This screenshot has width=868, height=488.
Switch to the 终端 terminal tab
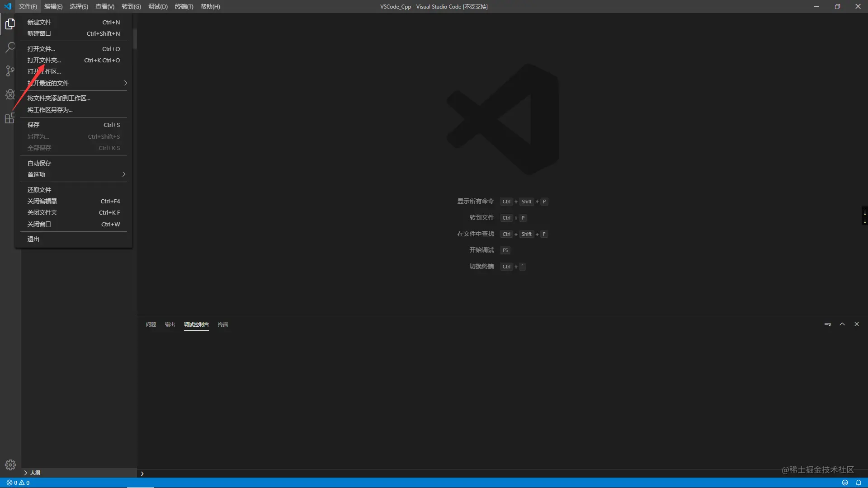pos(223,324)
